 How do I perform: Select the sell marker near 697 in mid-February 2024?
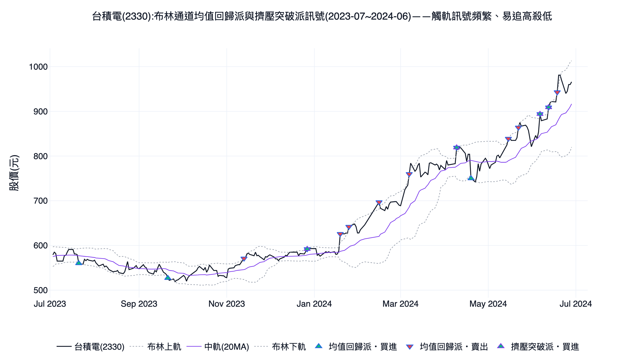click(x=379, y=203)
